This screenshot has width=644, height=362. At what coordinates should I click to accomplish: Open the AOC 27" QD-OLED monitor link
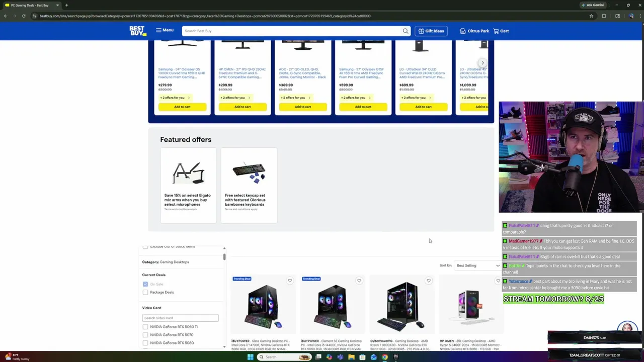pos(302,73)
